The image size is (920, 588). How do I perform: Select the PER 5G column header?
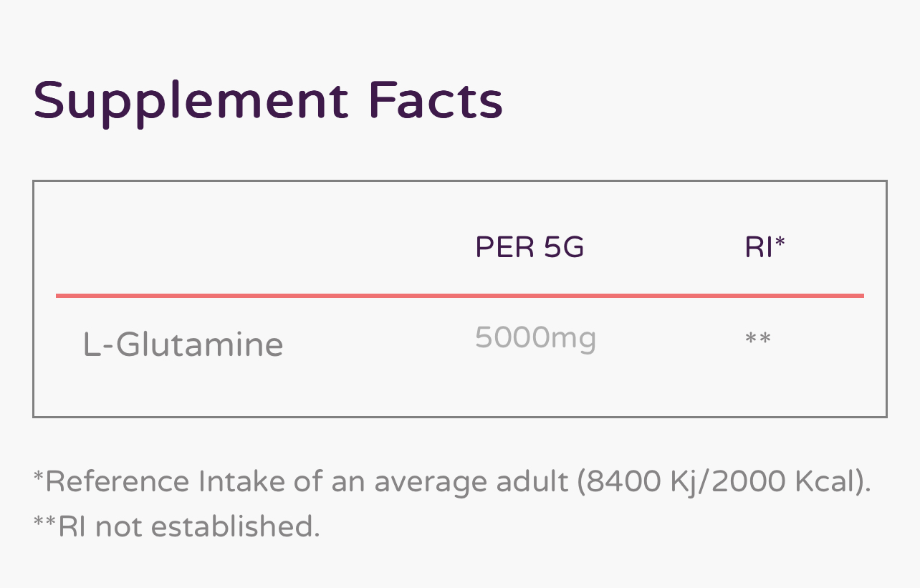(530, 248)
